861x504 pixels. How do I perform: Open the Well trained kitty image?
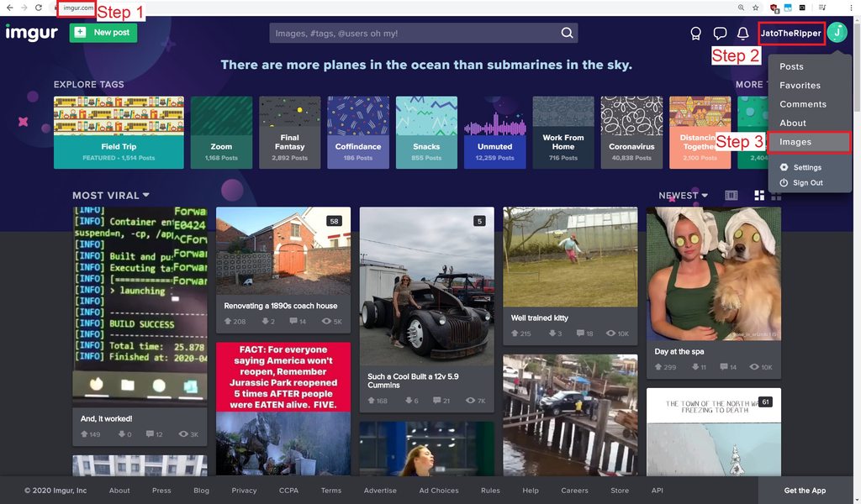(570, 257)
